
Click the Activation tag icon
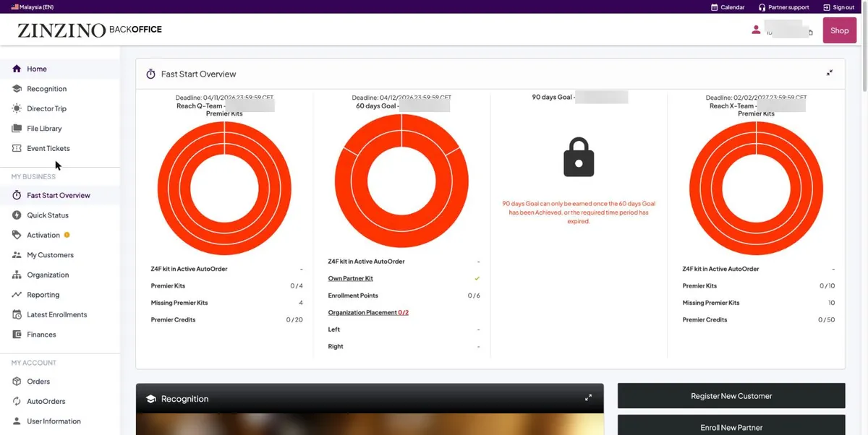pyautogui.click(x=17, y=235)
